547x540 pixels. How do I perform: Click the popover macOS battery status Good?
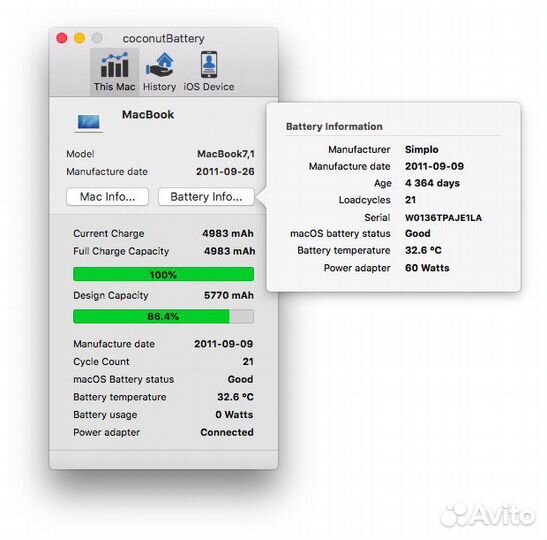coord(418,233)
